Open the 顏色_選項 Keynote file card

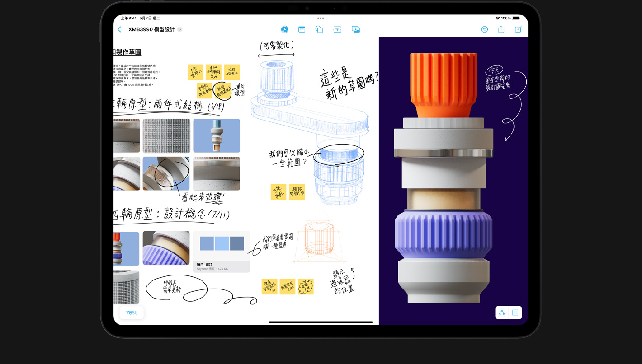pos(221,252)
